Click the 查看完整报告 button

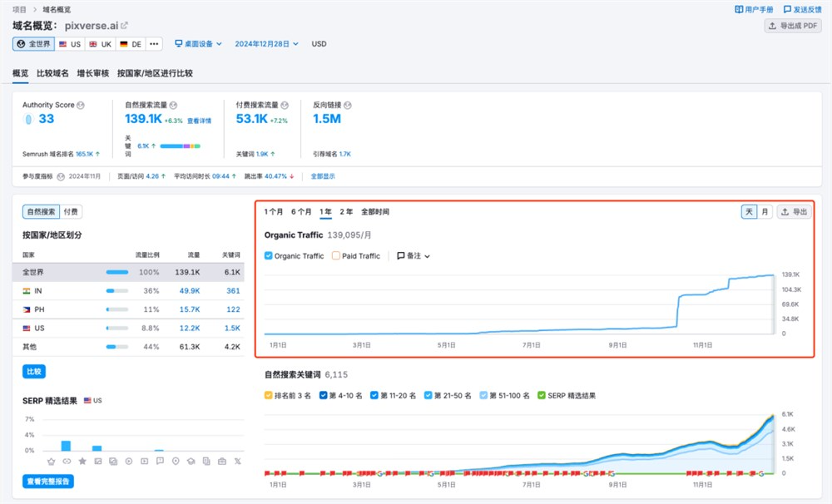(x=47, y=482)
